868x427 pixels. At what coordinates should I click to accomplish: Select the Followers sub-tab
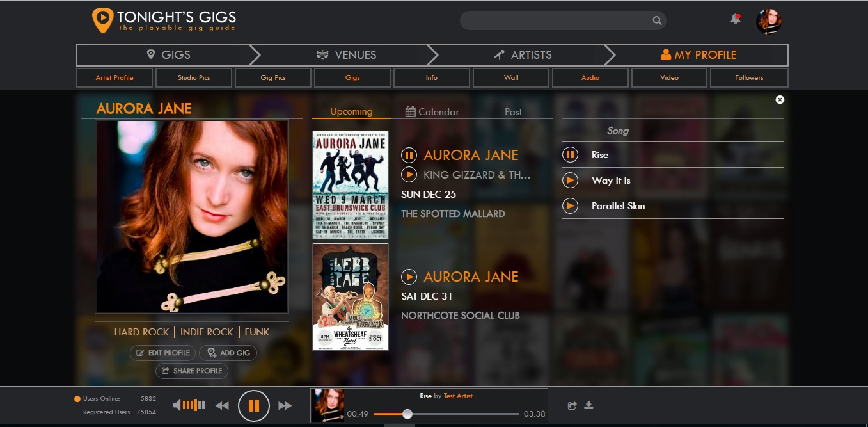749,77
